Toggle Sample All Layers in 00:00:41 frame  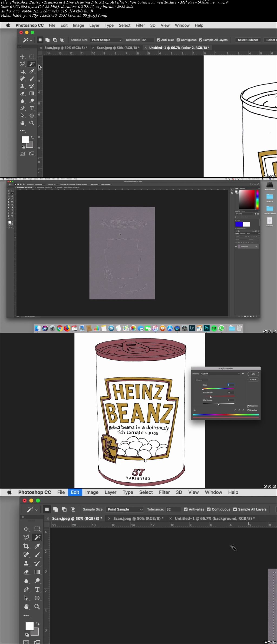coord(201,40)
